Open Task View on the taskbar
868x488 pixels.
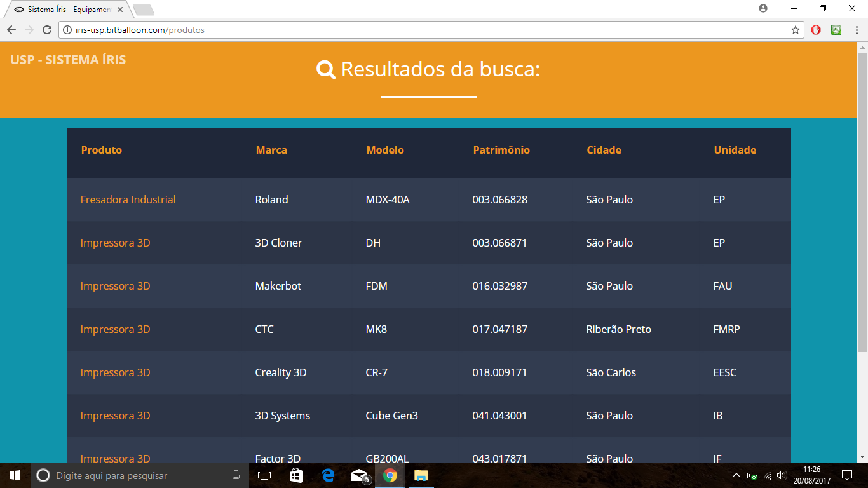click(264, 475)
